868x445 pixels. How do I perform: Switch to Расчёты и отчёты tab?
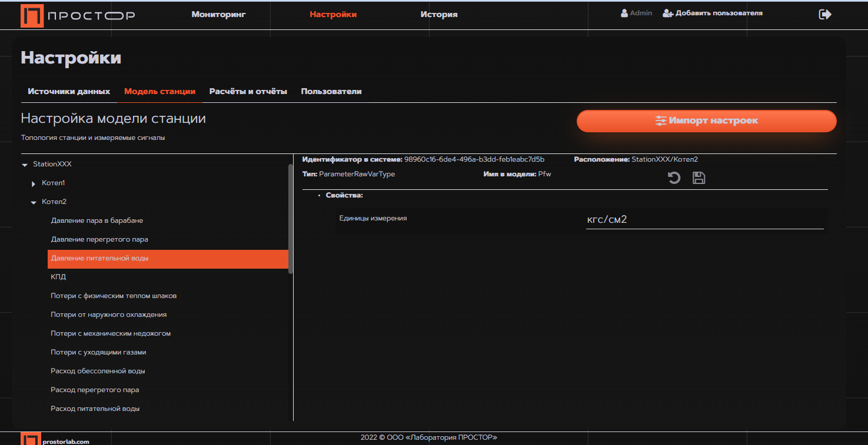[248, 92]
